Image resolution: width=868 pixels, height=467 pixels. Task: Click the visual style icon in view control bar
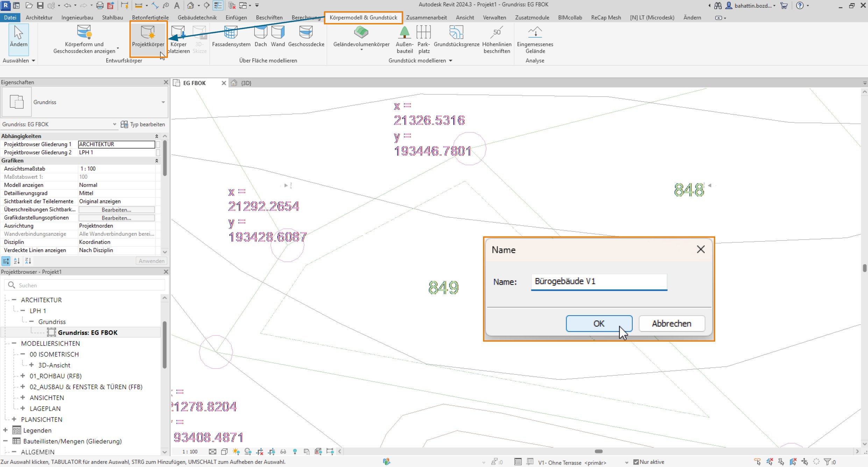point(225,452)
